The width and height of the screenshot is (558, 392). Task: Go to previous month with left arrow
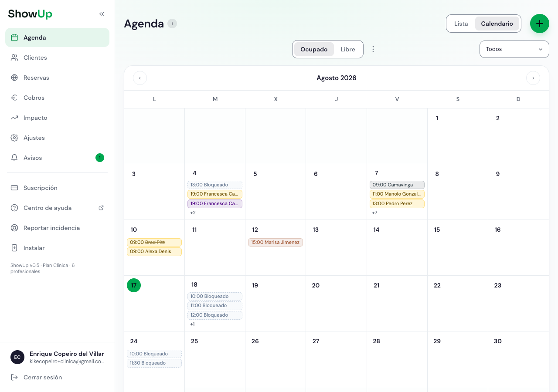(x=140, y=78)
